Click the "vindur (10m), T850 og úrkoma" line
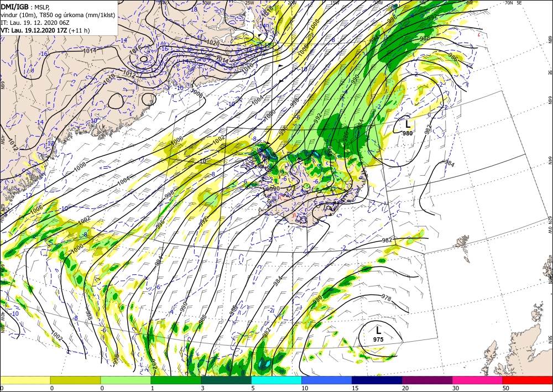This screenshot has width=553, height=392. 58,14
